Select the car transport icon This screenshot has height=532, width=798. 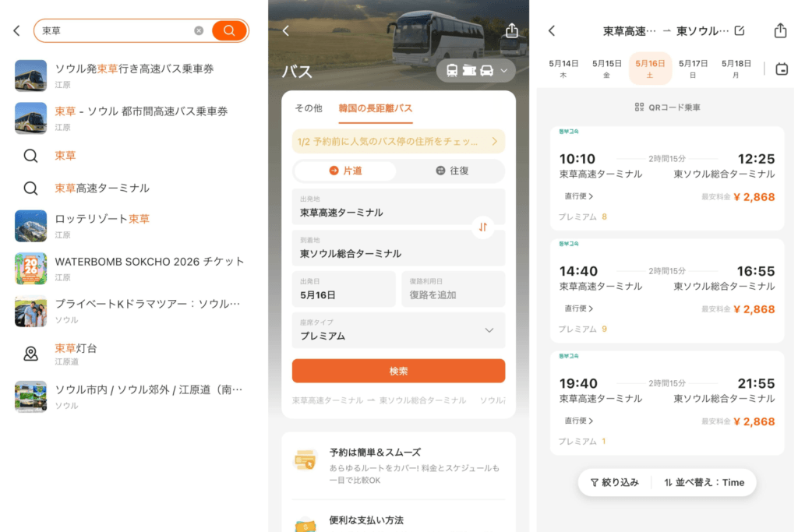coord(487,70)
